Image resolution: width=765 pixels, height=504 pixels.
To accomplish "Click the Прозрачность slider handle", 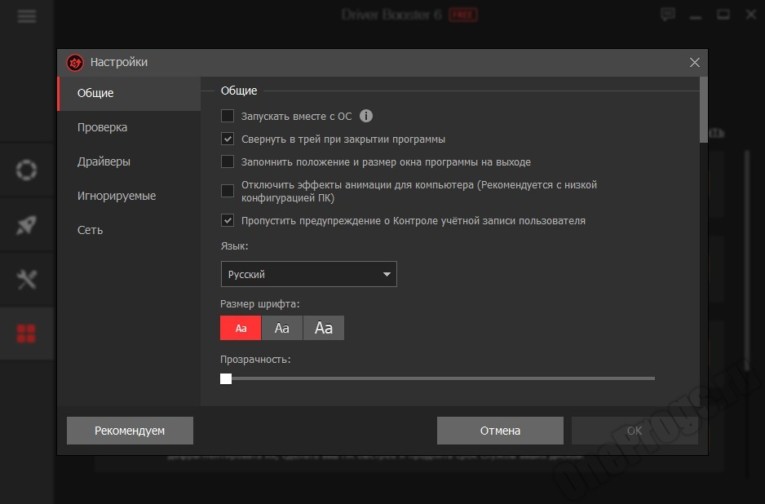I will point(226,379).
